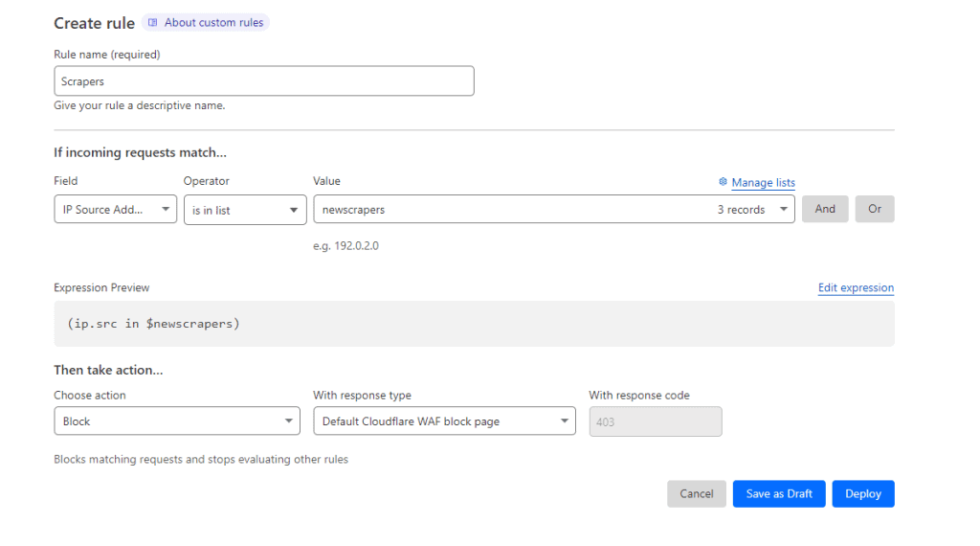Deploy the Scrapers rule
This screenshot has height=546, width=980.
point(862,494)
